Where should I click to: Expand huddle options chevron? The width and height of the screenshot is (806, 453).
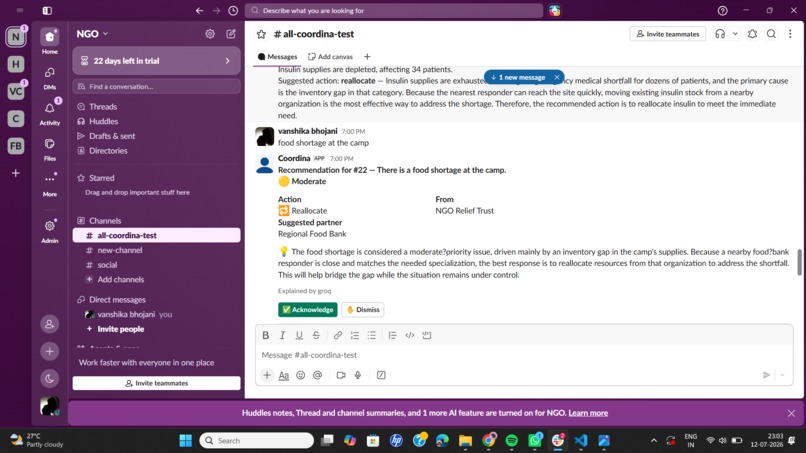[x=735, y=34]
